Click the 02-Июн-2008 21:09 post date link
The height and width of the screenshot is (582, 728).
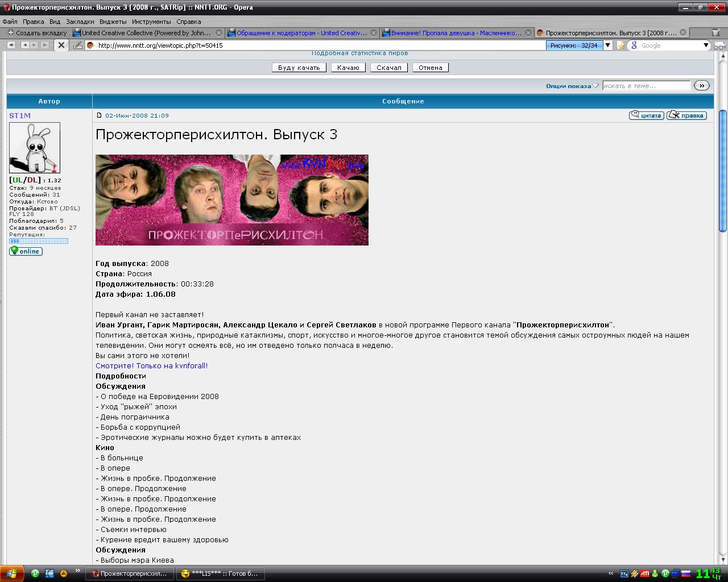coord(137,115)
